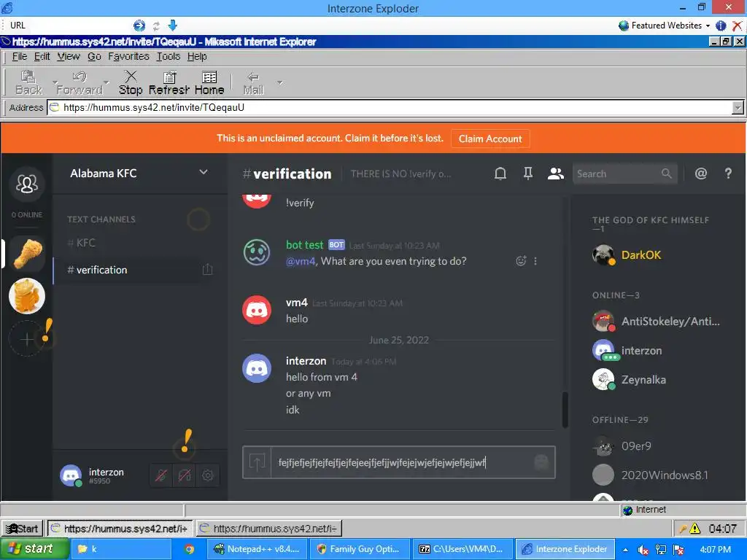Click upload file button in message box
Viewport: 747px width, 560px height.
(x=258, y=462)
